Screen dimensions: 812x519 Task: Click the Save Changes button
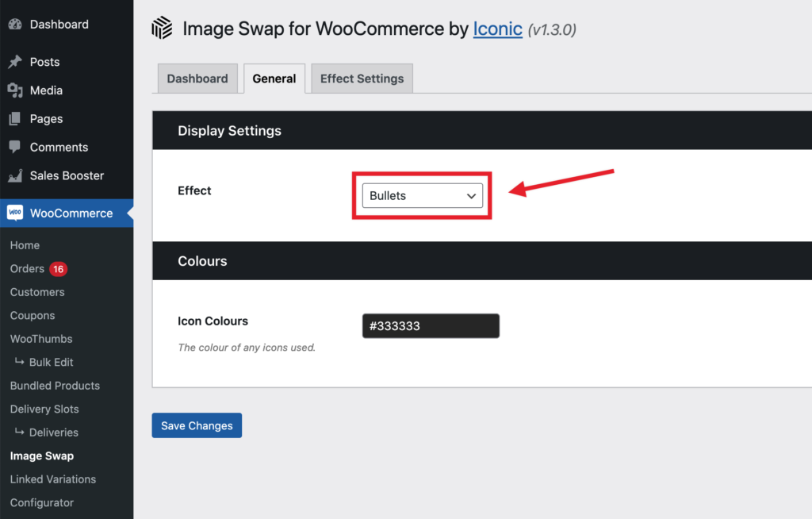pos(196,425)
